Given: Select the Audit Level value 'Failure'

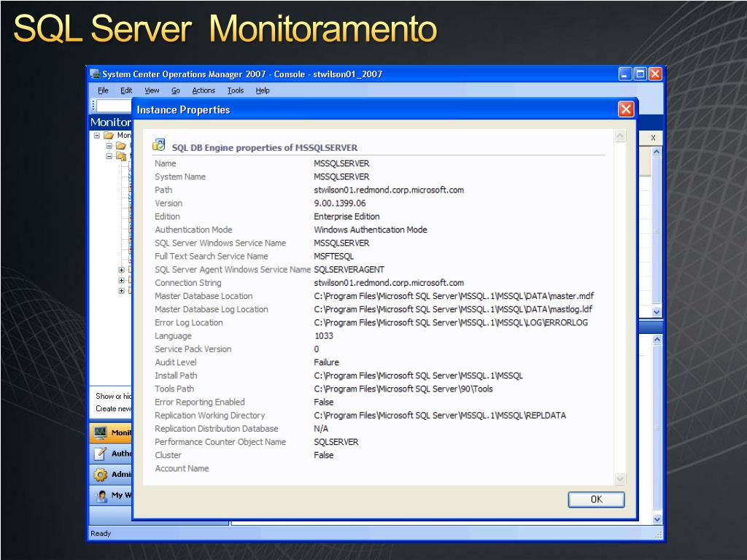Looking at the screenshot, I should (326, 362).
